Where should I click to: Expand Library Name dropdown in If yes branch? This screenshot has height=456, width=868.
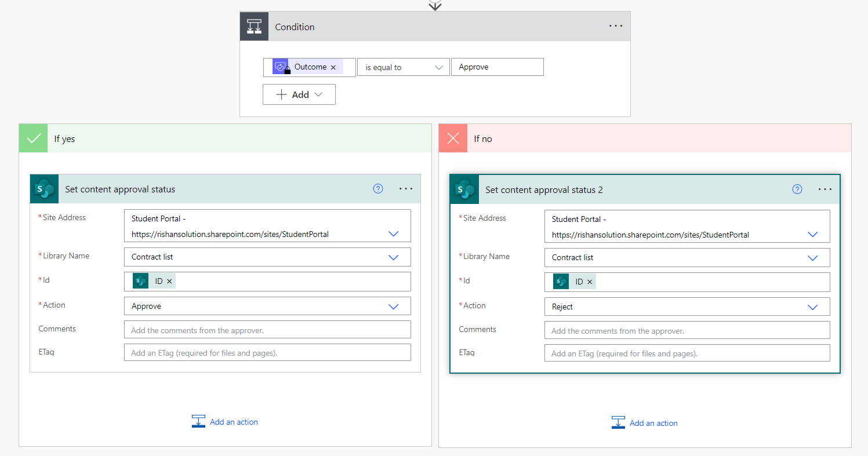[393, 257]
